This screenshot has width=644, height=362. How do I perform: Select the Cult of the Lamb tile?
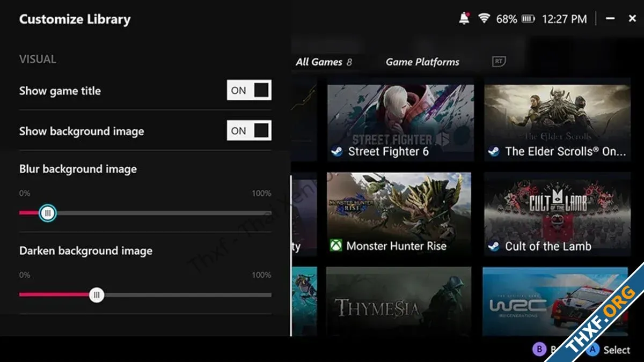click(x=557, y=215)
